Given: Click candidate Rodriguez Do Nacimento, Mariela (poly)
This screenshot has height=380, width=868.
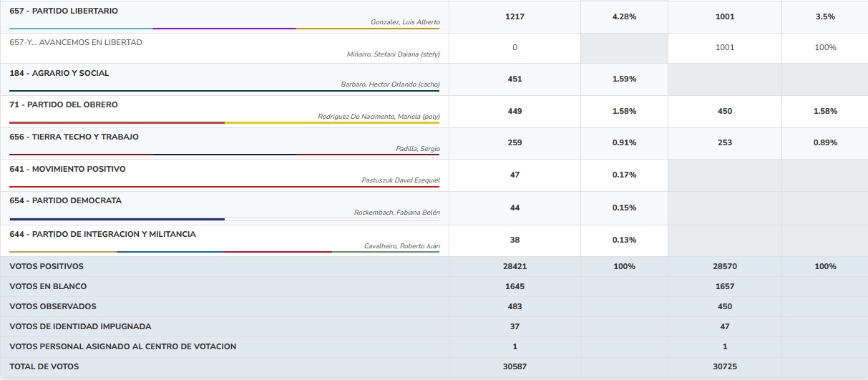Looking at the screenshot, I should coord(379,116).
